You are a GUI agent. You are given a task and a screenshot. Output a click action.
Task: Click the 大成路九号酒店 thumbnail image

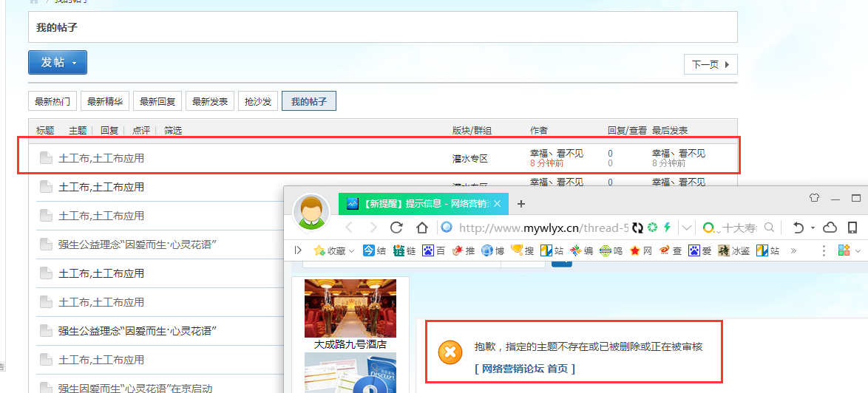click(x=350, y=308)
